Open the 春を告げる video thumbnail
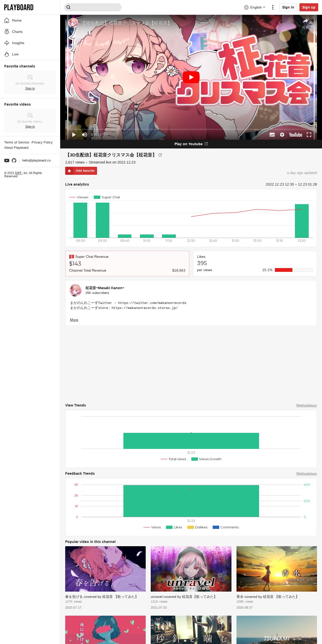Screen dimensions: 322x644 point(105,569)
